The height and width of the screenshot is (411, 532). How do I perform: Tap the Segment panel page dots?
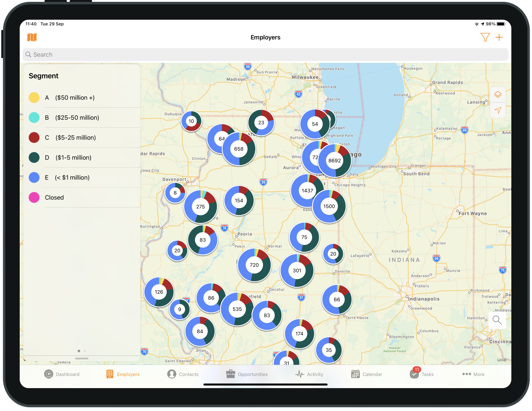coord(82,351)
